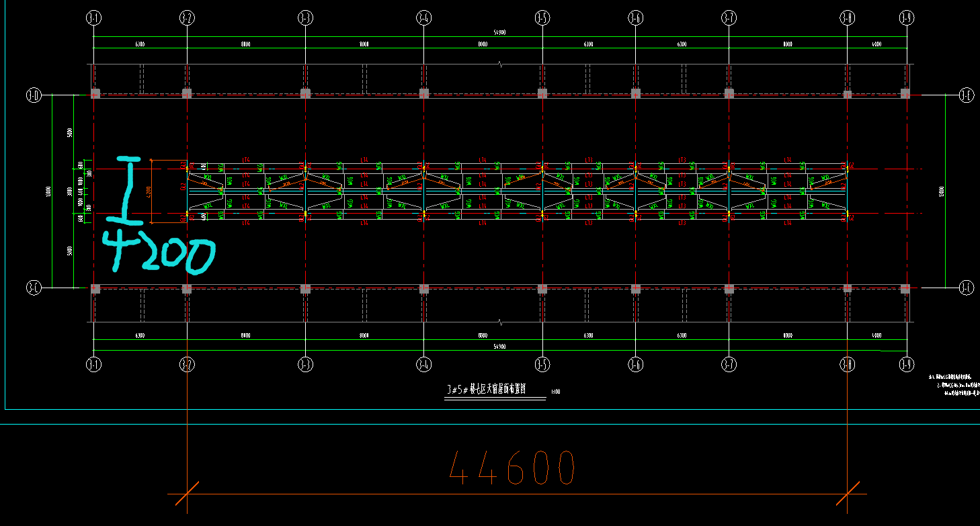Pick the bottom grid bubble 3-4
Image resolution: width=980 pixels, height=526 pixels.
(x=423, y=364)
